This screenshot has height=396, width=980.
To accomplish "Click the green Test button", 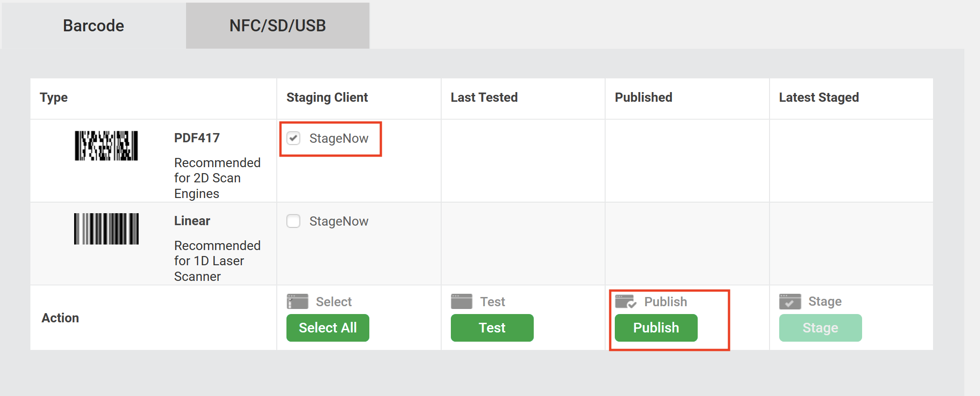I will coord(492,328).
